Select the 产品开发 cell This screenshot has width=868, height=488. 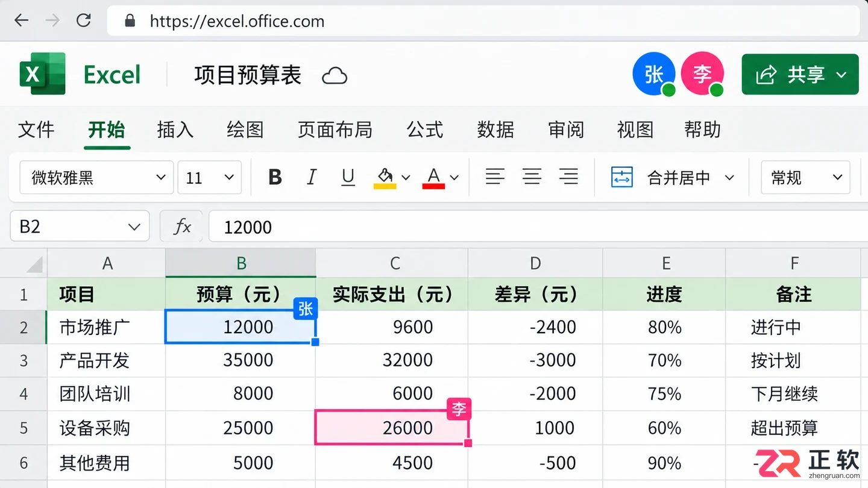(106, 360)
